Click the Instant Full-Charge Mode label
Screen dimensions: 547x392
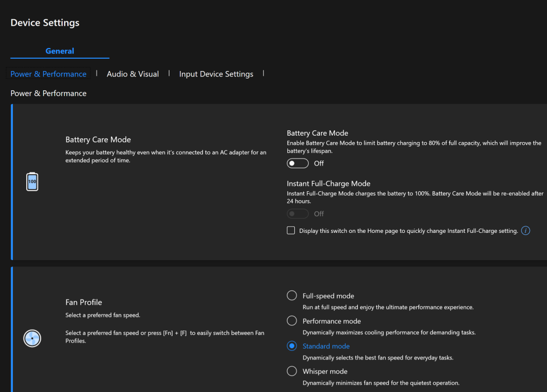click(328, 184)
